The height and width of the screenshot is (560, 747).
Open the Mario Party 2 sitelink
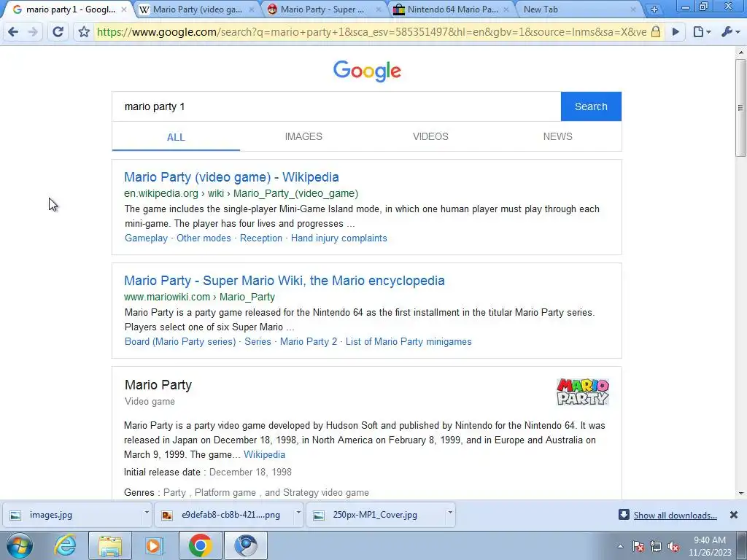coord(309,341)
